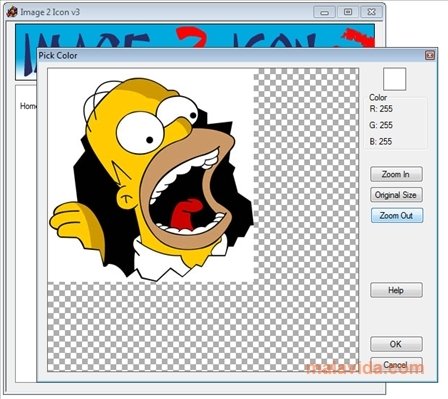Click the white picked color swatch
Screen dimensions: 448x399
coord(394,79)
